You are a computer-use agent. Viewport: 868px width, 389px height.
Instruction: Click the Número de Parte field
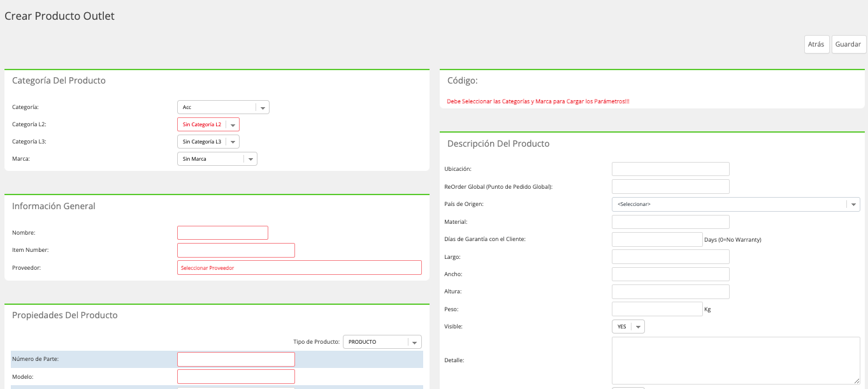coord(236,359)
